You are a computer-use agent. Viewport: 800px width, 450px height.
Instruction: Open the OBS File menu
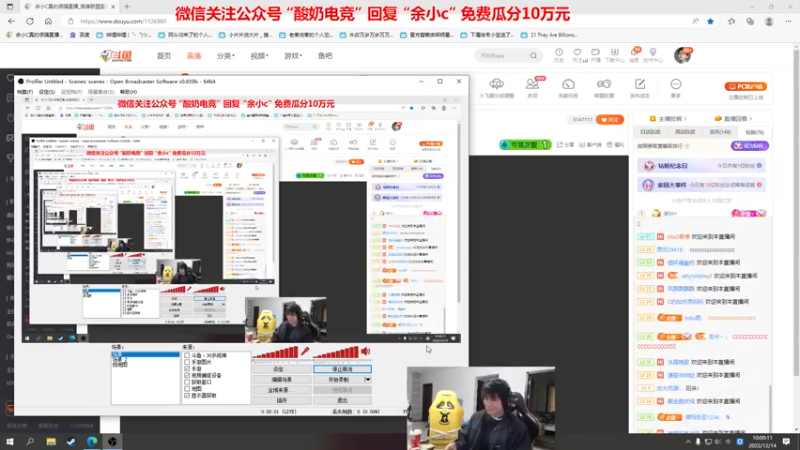pyautogui.click(x=25, y=92)
